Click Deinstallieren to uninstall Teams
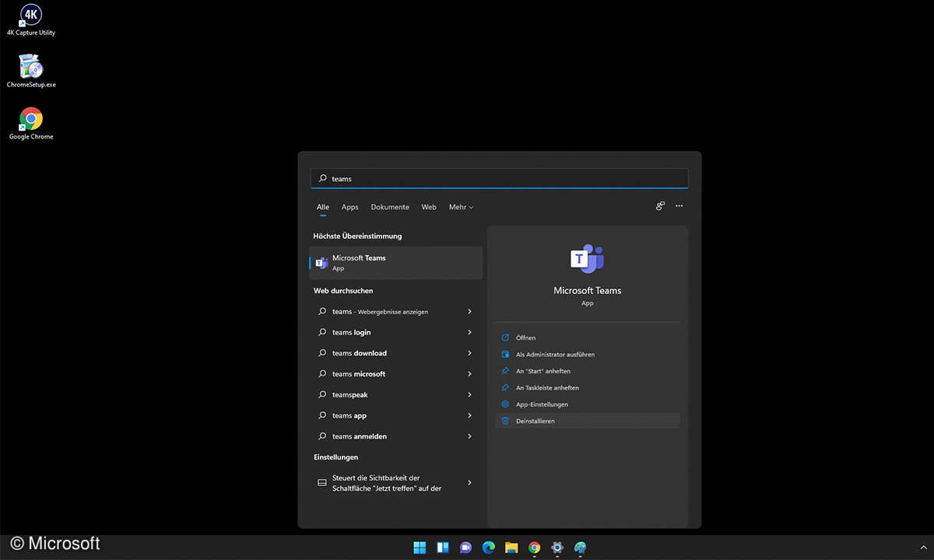Image resolution: width=934 pixels, height=560 pixels. click(x=588, y=421)
